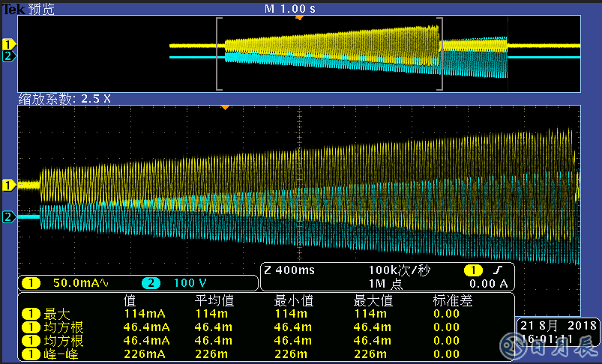The image size is (602, 364).
Task: Click the 1M 点 record length readout
Action: pos(385,283)
